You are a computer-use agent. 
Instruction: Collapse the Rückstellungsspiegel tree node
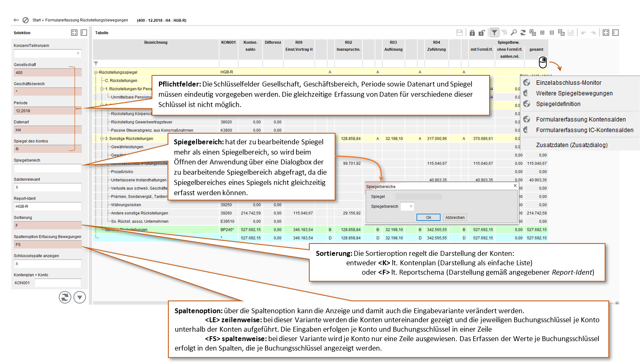pos(96,73)
